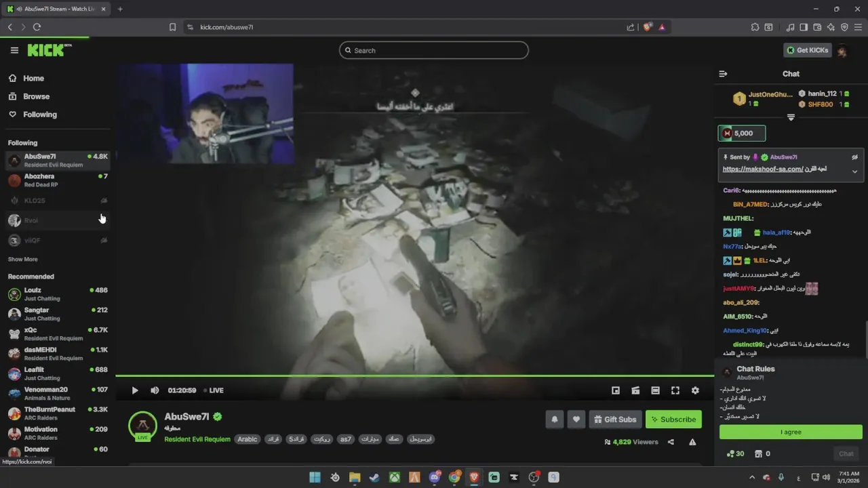The image size is (868, 488).
Task: Open offline channel viiQF
Action: point(58,241)
